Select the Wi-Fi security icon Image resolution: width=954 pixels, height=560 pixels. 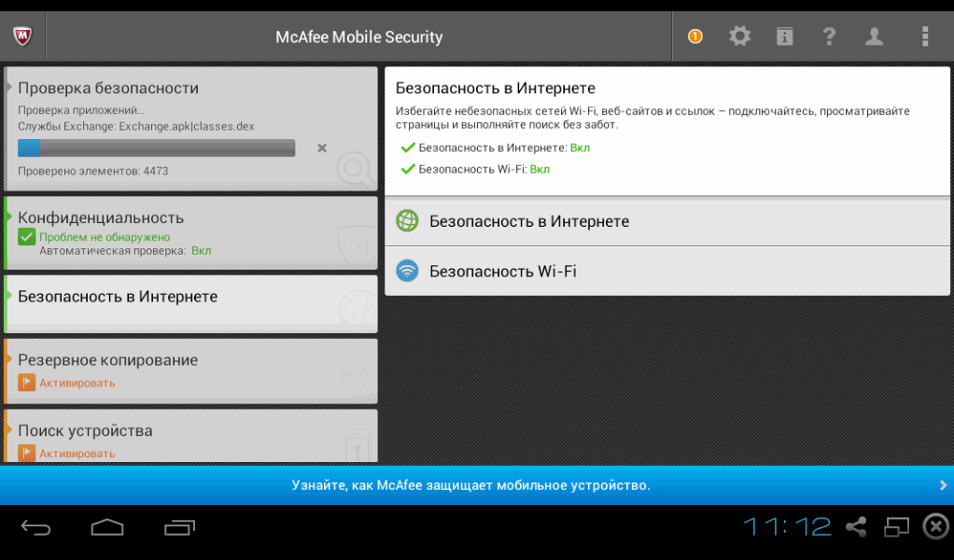(x=407, y=271)
